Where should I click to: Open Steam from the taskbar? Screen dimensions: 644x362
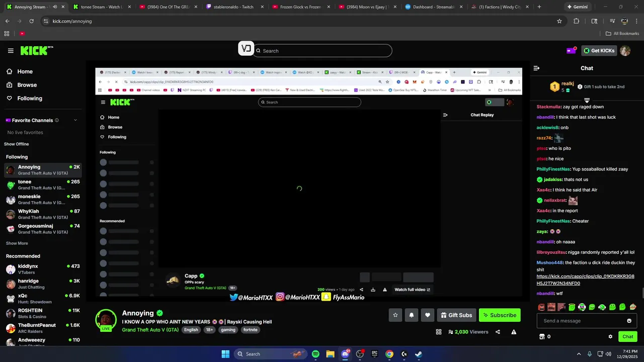(x=419, y=354)
